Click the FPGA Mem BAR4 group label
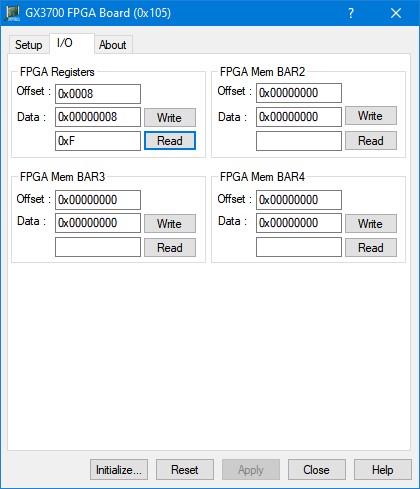This screenshot has width=420, height=489. tap(262, 176)
